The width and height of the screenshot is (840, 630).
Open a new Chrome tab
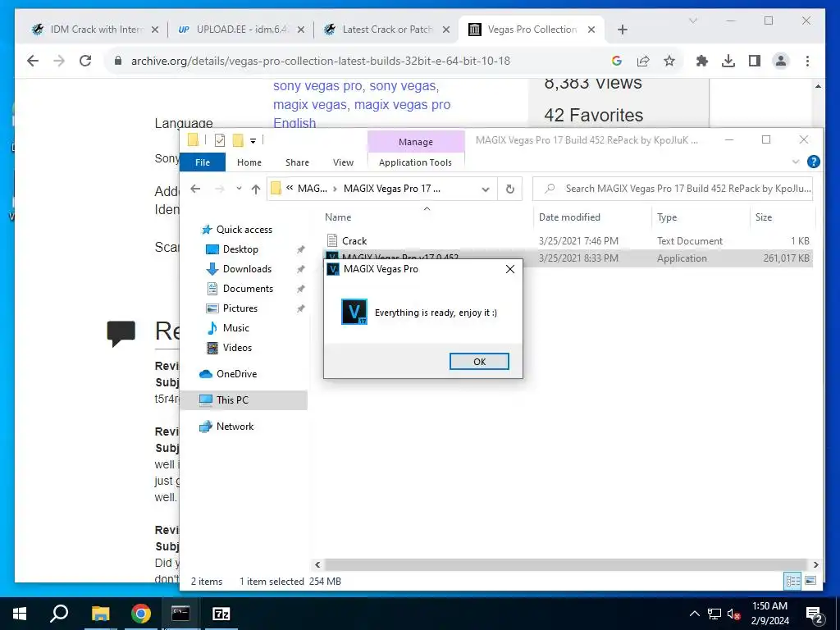(x=622, y=30)
